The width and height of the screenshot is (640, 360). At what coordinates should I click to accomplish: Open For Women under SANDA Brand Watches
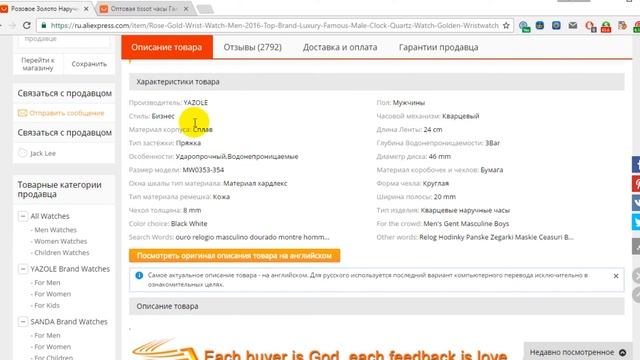tap(53, 347)
